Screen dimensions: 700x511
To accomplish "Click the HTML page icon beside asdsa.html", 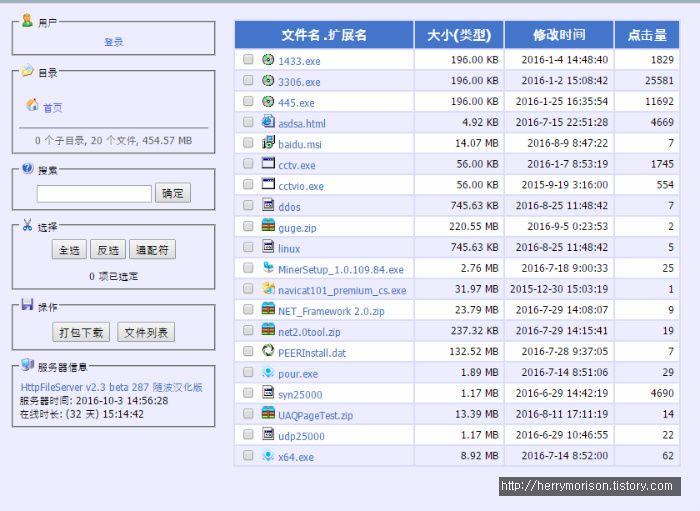I will pos(268,121).
